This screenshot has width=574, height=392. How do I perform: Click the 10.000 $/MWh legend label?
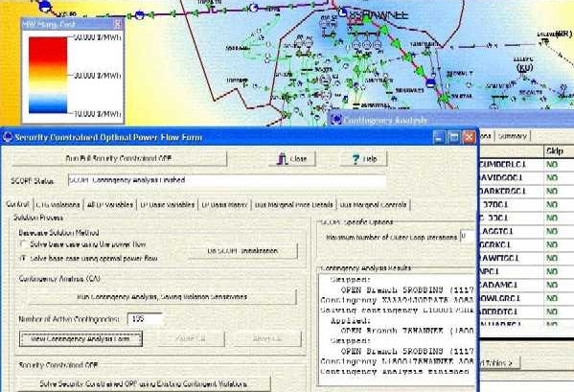pyautogui.click(x=98, y=114)
